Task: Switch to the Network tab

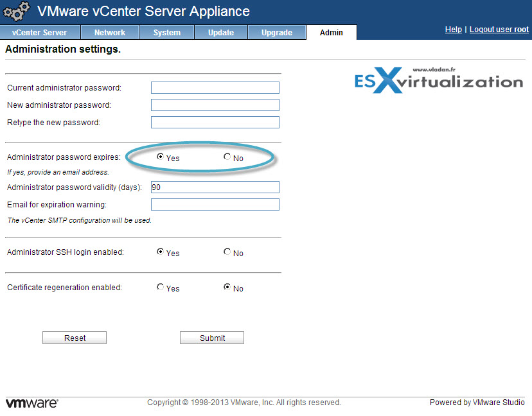Action: [x=110, y=33]
